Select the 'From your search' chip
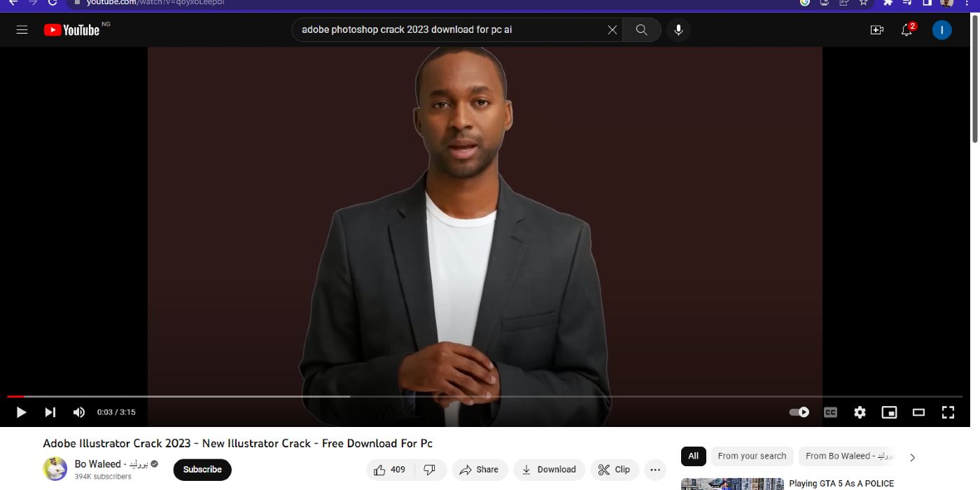This screenshot has height=490, width=980. pyautogui.click(x=752, y=456)
